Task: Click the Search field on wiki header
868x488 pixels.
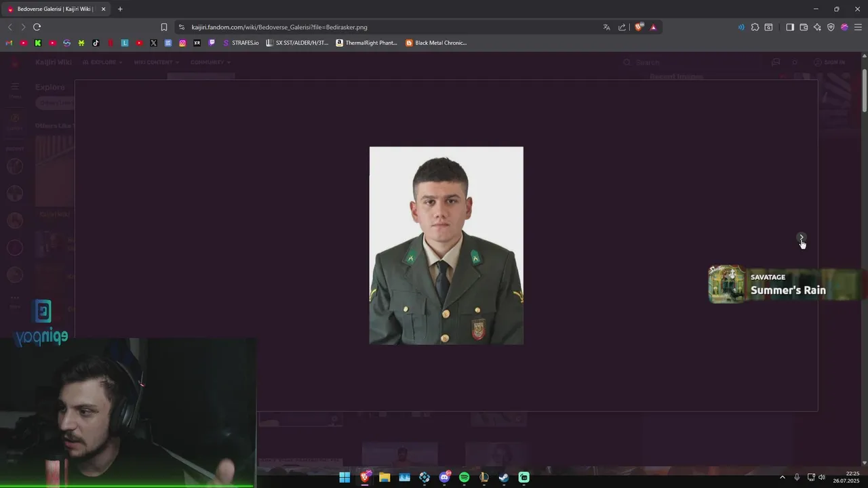Action: pos(692,62)
